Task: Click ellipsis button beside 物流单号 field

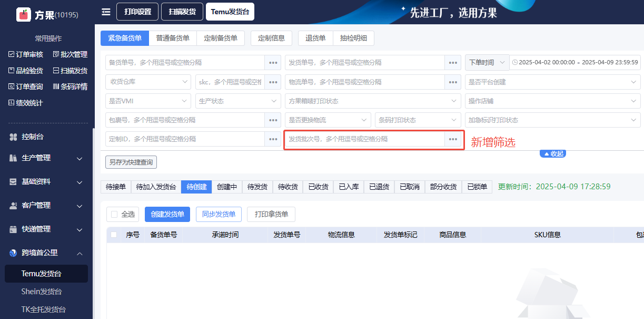Action: click(453, 82)
